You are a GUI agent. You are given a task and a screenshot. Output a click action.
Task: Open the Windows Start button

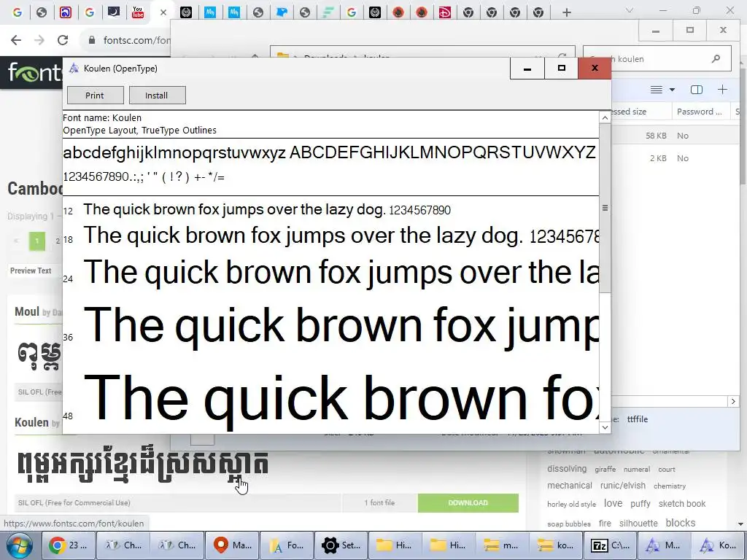19,545
